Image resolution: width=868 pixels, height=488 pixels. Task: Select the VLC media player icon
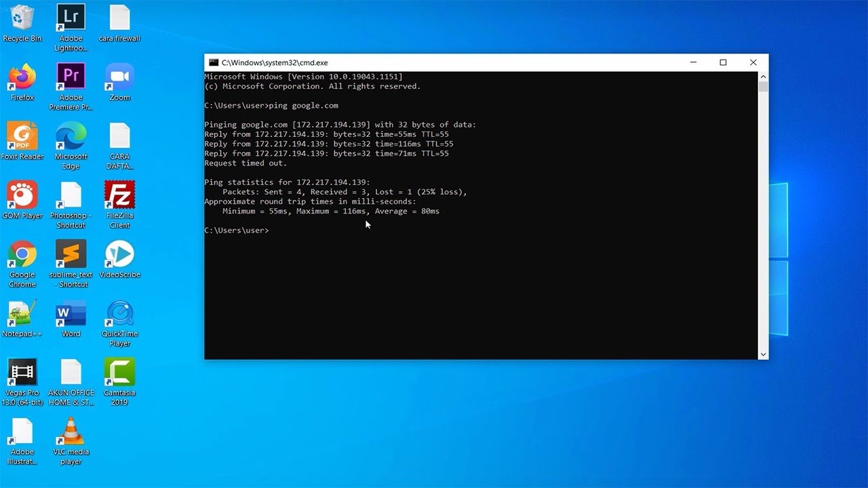tap(71, 441)
